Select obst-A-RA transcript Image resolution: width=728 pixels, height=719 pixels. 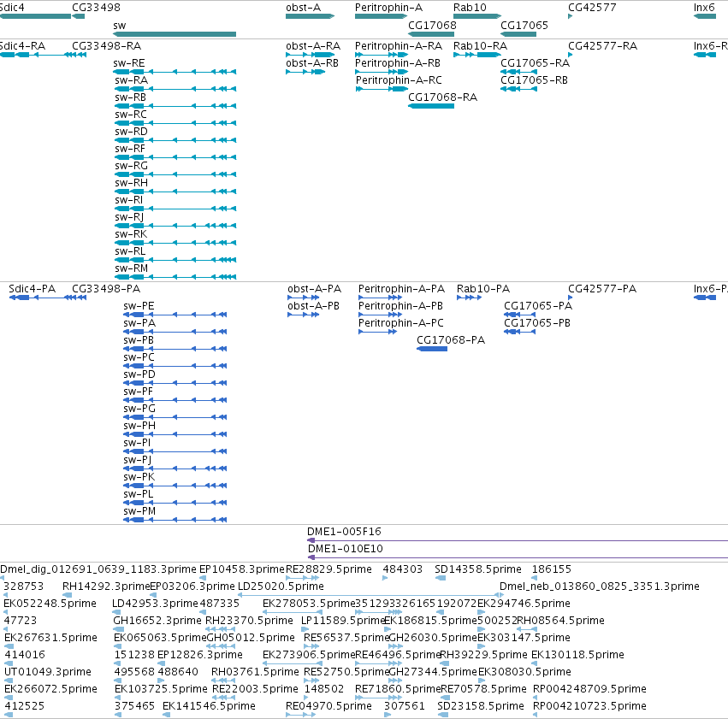[311, 55]
